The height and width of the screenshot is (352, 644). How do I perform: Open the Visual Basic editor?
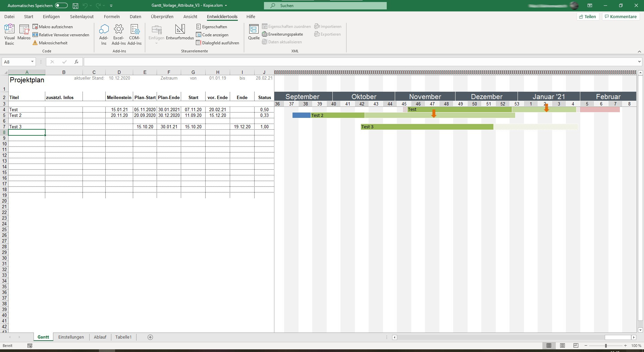click(x=9, y=34)
